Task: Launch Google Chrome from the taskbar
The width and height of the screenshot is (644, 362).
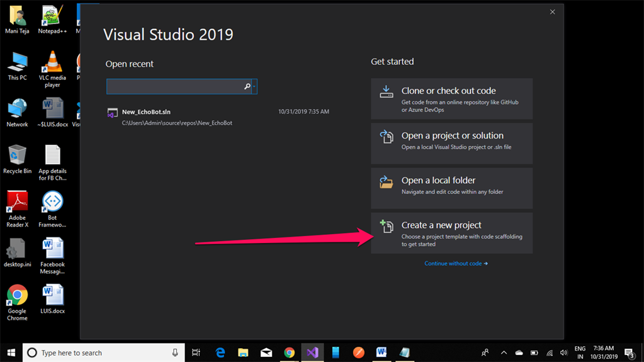Action: tap(289, 353)
